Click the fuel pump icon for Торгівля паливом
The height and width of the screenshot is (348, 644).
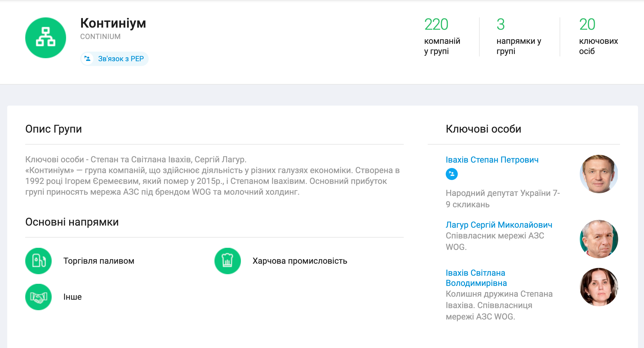[x=38, y=261]
